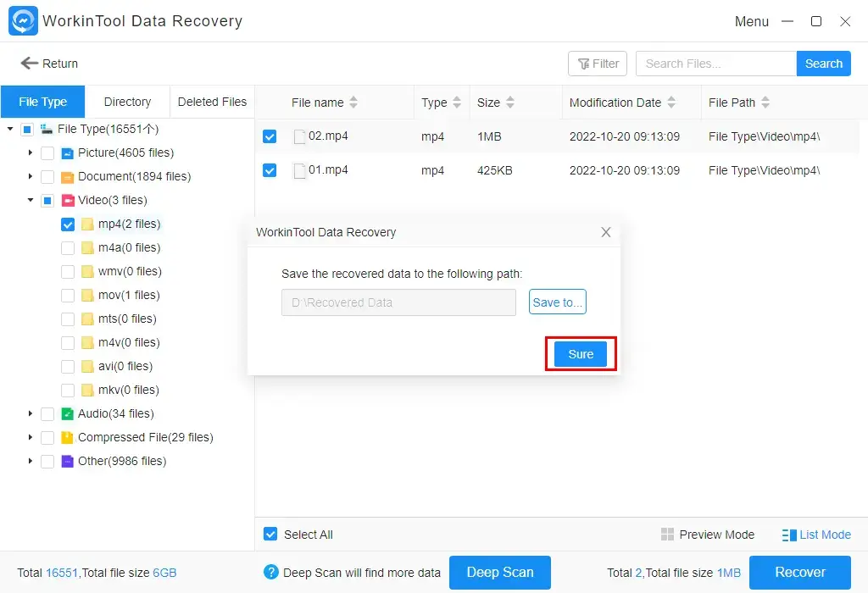Uncheck the 02.mp4 file checkbox

[x=270, y=136]
